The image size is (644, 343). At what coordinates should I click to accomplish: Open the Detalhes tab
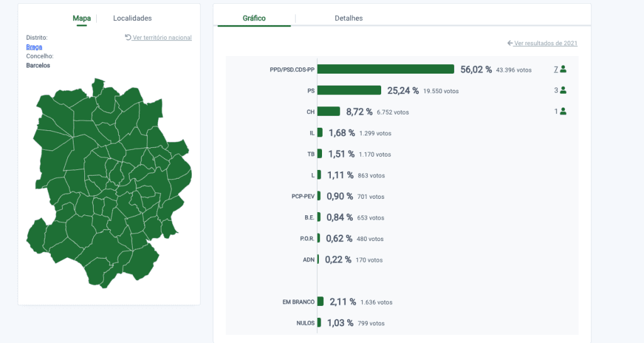[348, 18]
